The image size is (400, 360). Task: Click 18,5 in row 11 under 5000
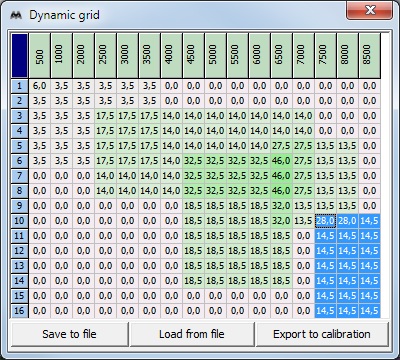pyautogui.click(x=216, y=236)
